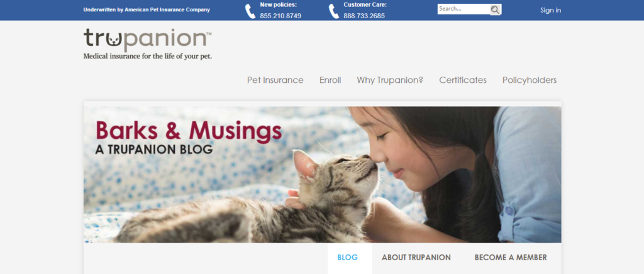Viewport: 644px width, 274px height.
Task: Open the Why Trupanion? menu
Action: 390,80
